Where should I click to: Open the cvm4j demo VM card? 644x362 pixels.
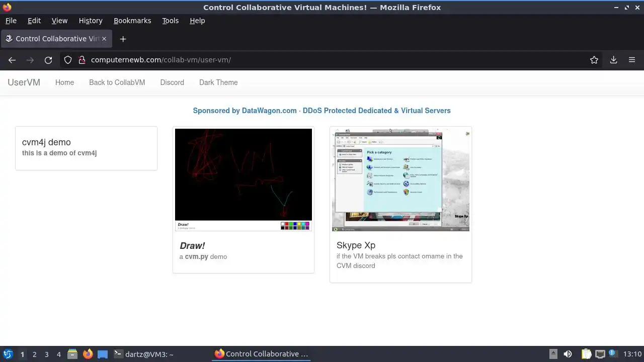point(86,148)
